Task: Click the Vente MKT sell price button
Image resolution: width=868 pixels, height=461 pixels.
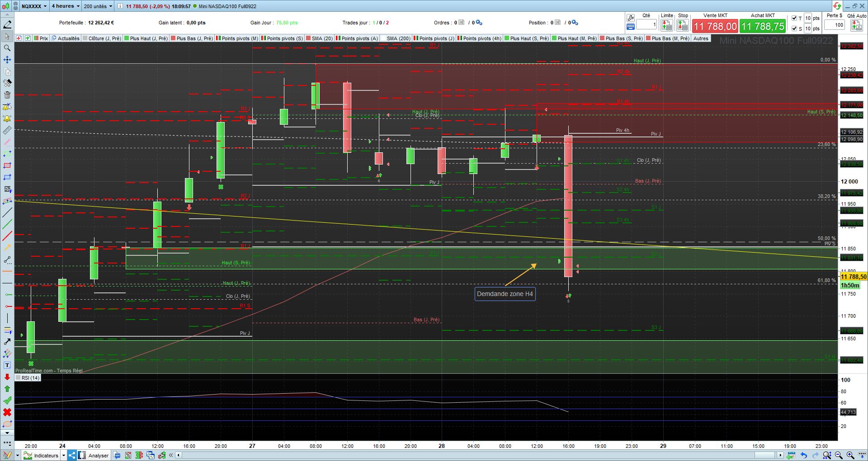Action: pyautogui.click(x=715, y=26)
